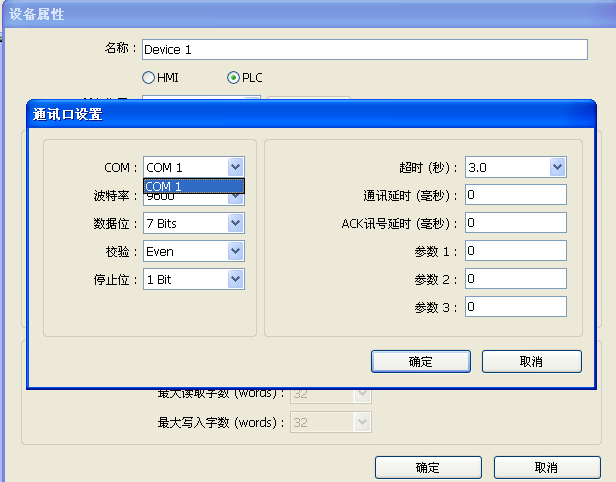Collapse the COM port dropdown
The width and height of the screenshot is (616, 482).
(235, 167)
